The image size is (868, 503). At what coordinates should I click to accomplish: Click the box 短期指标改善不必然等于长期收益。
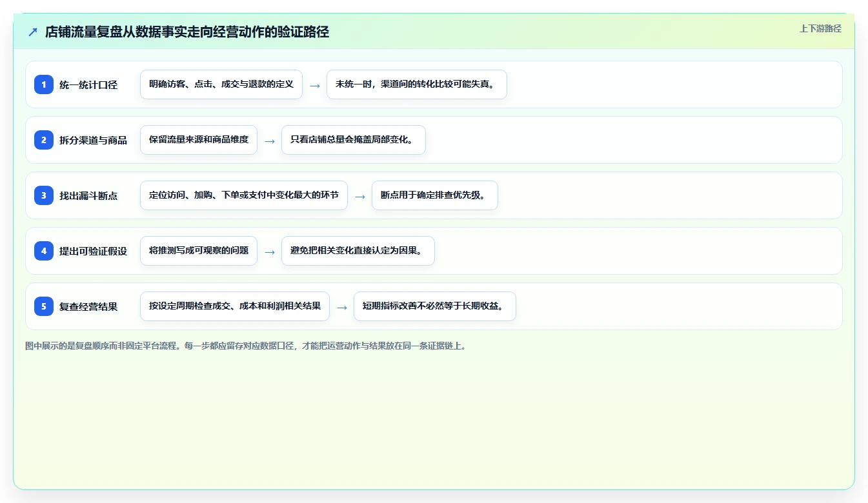point(435,306)
